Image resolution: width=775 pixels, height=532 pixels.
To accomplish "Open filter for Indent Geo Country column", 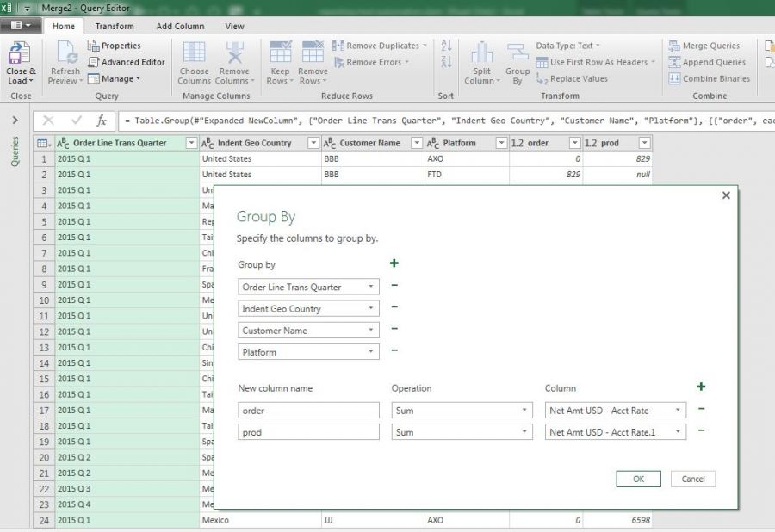I will (x=313, y=143).
